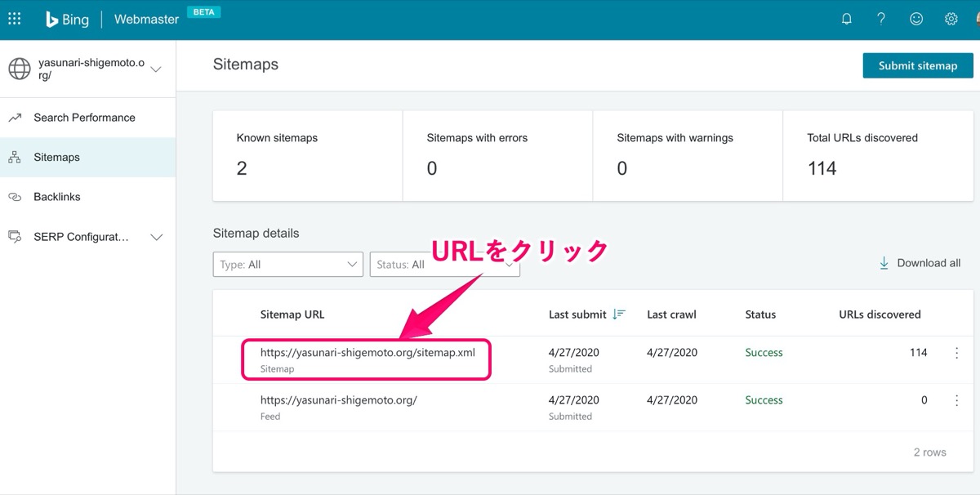Click the Download all arrow icon
Screen dimensions: 980x495
click(x=884, y=263)
